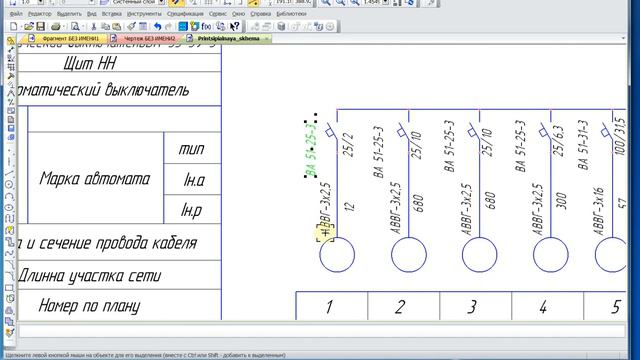The height and width of the screenshot is (360, 640).
Task: Create a new document with New icon
Action: 13,27
